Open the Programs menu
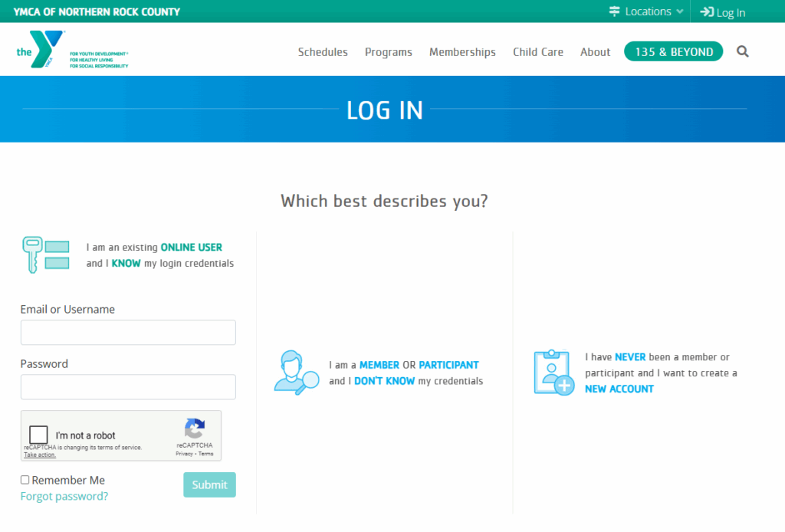Image resolution: width=785 pixels, height=532 pixels. click(389, 52)
